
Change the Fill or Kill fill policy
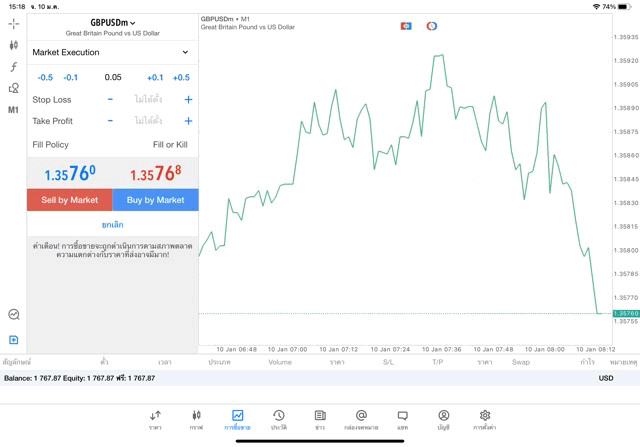[169, 145]
